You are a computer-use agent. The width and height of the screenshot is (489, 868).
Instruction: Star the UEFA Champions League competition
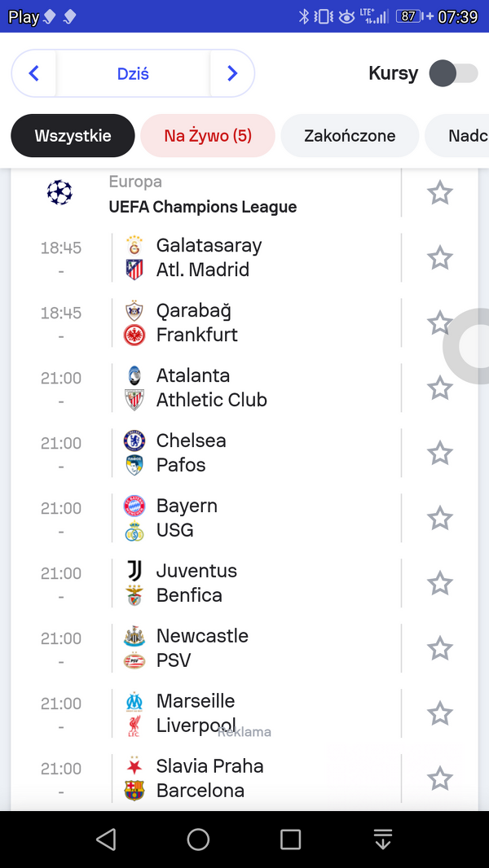pyautogui.click(x=439, y=193)
